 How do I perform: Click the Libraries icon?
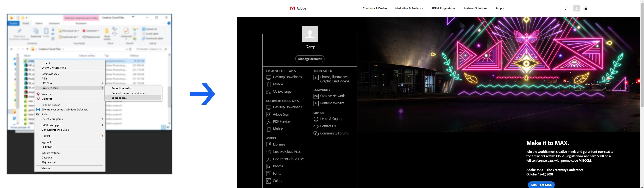pos(269,145)
